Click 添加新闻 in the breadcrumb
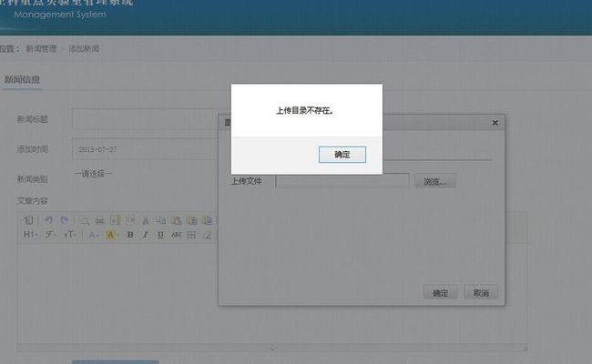Viewport: 592px width, 364px height. (x=84, y=48)
